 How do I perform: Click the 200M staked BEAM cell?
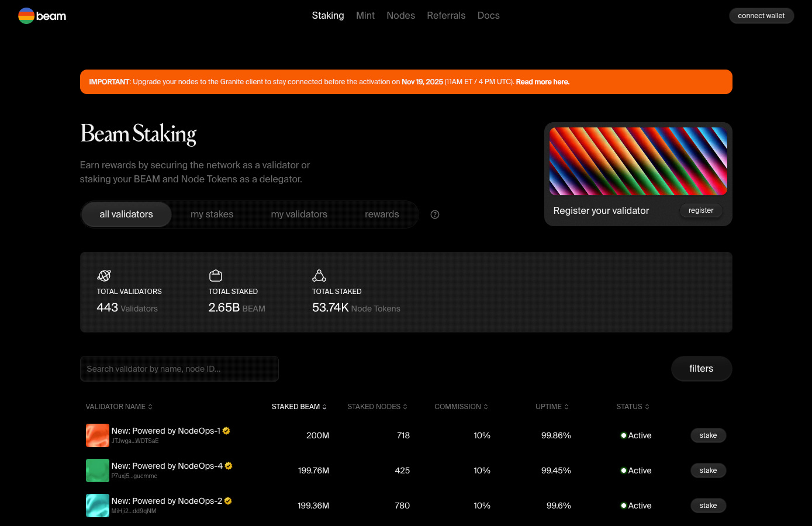click(x=317, y=435)
